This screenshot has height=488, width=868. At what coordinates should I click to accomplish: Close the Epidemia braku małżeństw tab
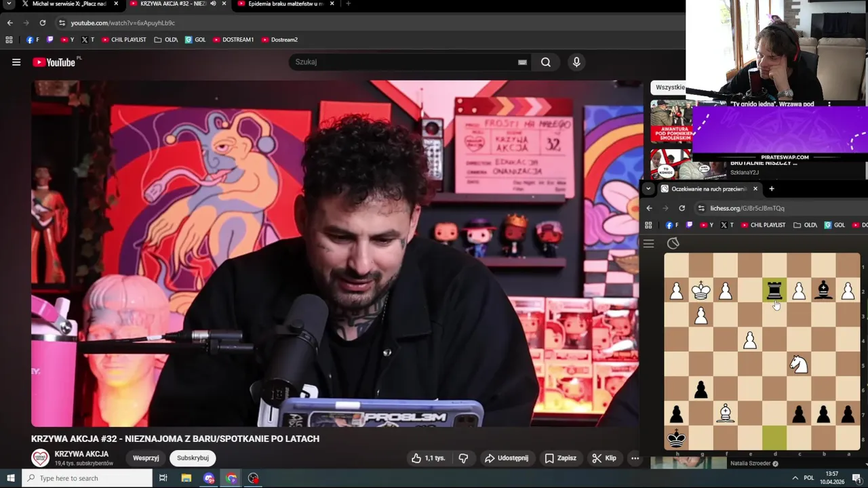coord(332,4)
